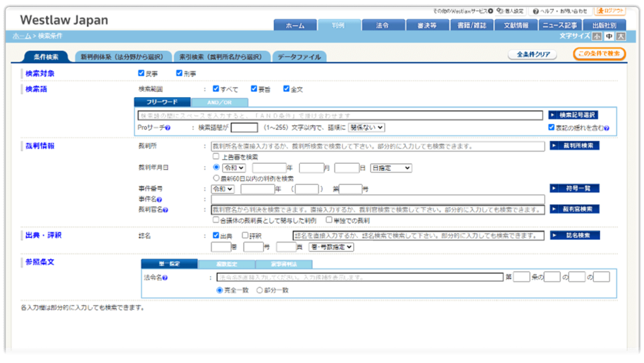
Task: Open the 法令 navigation tab
Action: tap(383, 26)
